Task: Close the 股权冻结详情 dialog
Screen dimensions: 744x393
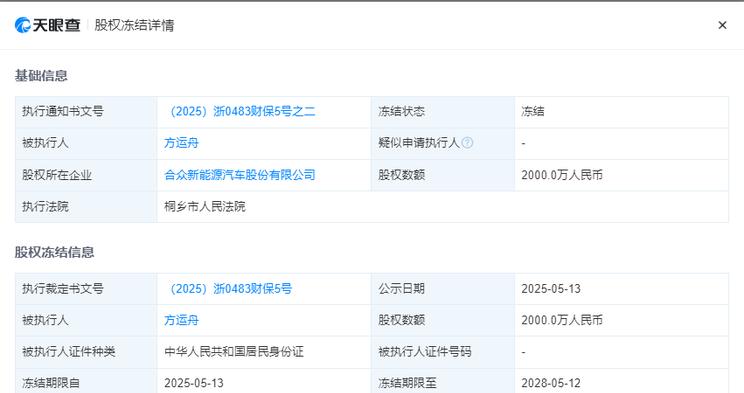Action: (x=722, y=25)
